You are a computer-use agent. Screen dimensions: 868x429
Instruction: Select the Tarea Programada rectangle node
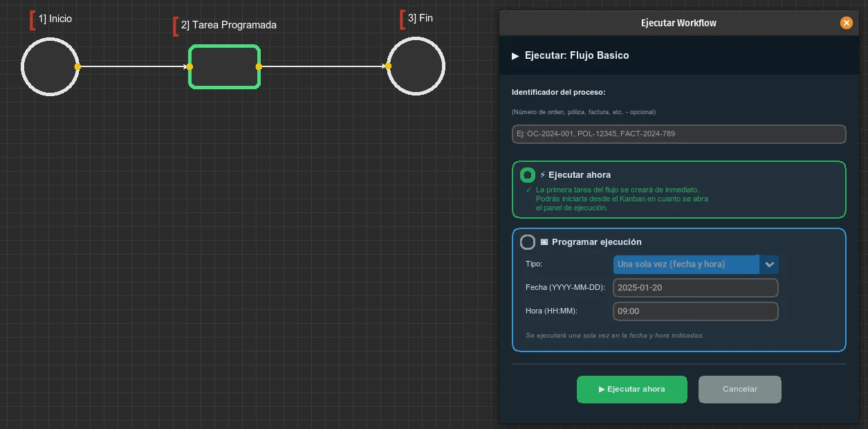(x=225, y=66)
